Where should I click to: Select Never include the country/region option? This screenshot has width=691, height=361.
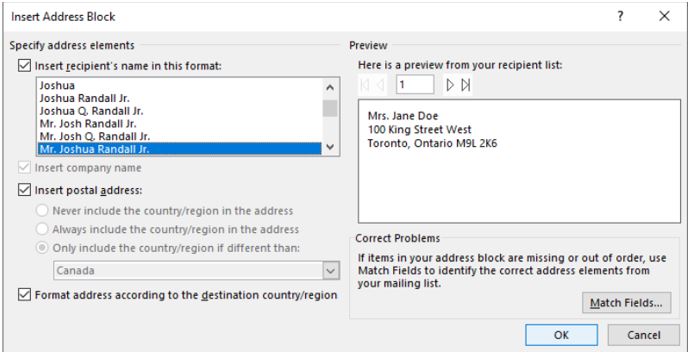click(42, 211)
